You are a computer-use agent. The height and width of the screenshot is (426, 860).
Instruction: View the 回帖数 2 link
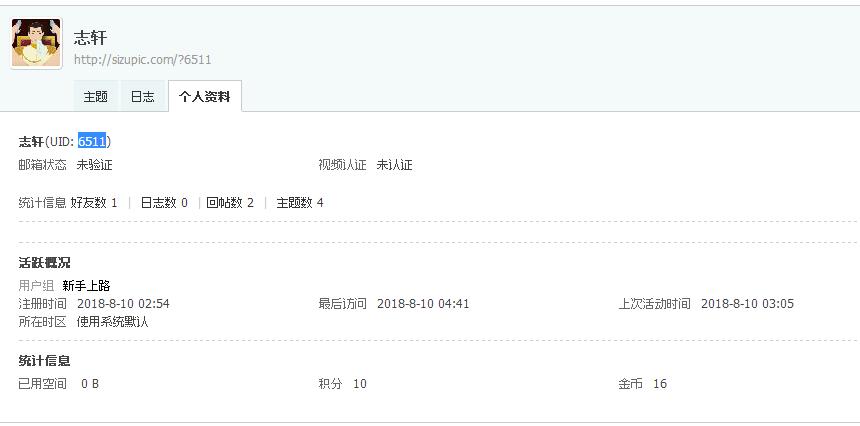tap(230, 203)
